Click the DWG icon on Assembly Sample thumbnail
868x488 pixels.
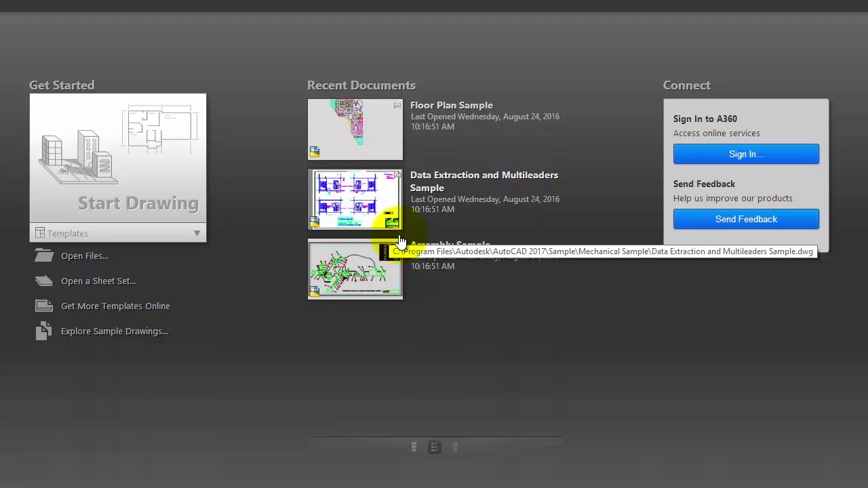315,291
